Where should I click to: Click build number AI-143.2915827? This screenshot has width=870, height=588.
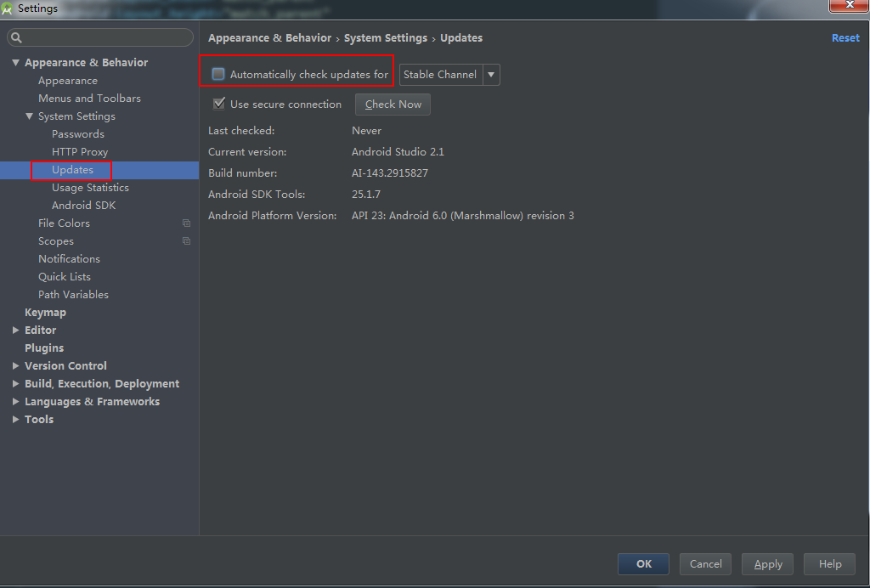click(x=390, y=173)
